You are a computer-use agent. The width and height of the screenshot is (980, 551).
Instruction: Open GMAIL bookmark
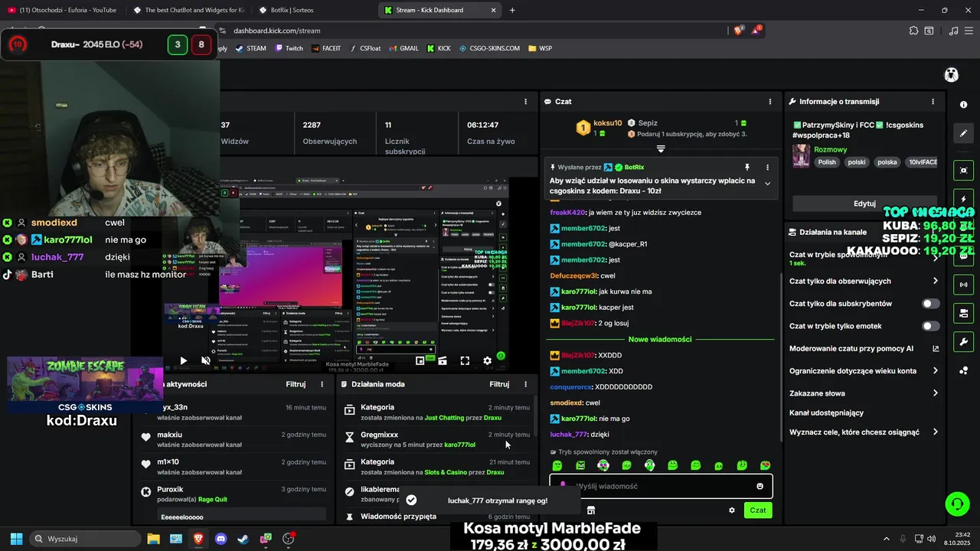[x=403, y=48]
